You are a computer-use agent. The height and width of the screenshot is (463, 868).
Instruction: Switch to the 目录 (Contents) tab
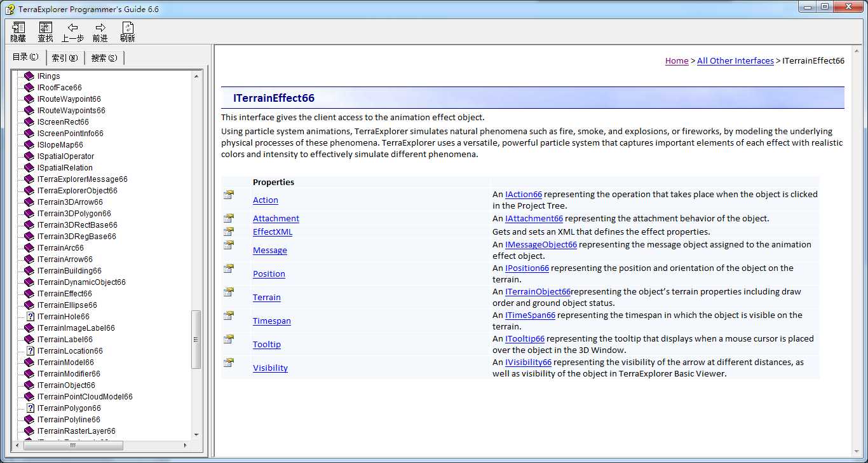coord(26,57)
